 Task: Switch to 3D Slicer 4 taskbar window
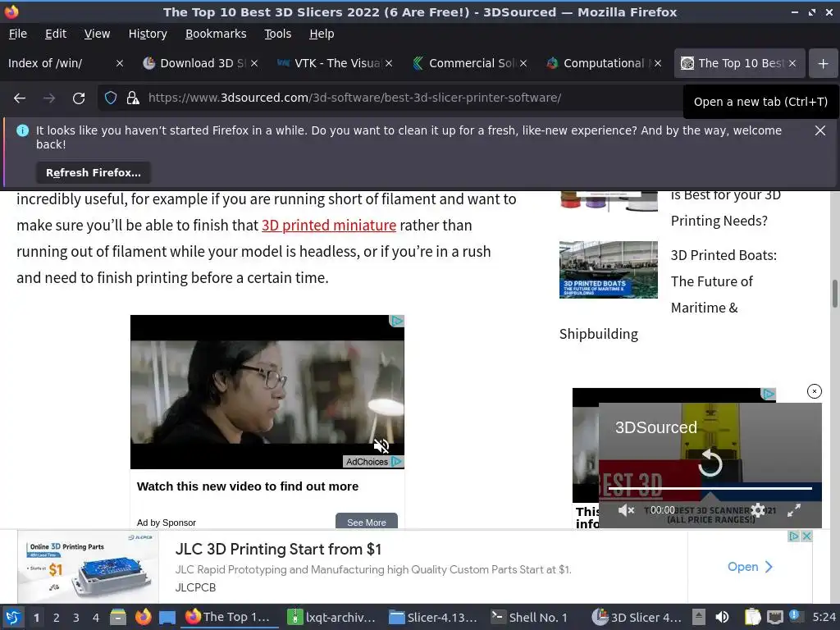point(637,617)
